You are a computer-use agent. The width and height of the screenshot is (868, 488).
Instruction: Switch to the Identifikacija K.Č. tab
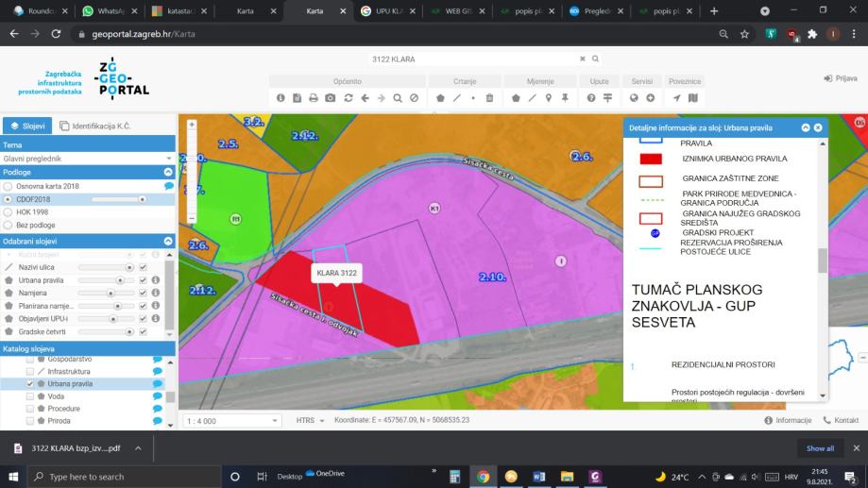(x=93, y=126)
